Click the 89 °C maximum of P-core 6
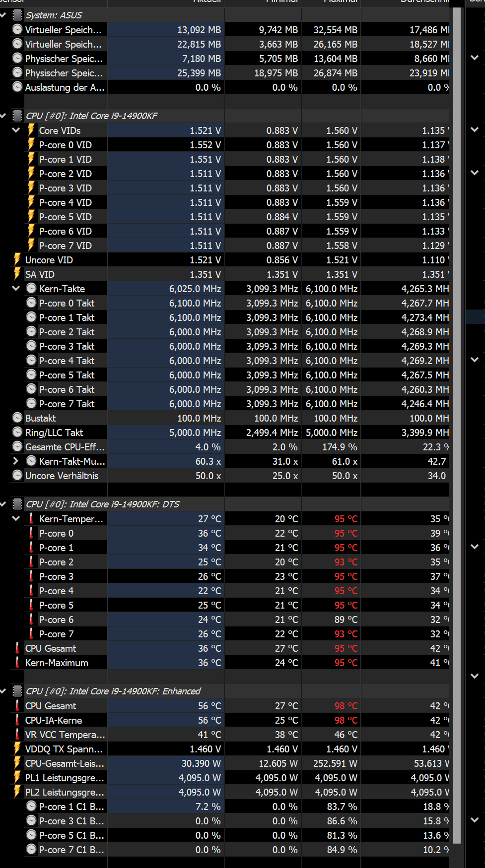This screenshot has height=868, width=485. pos(346,620)
